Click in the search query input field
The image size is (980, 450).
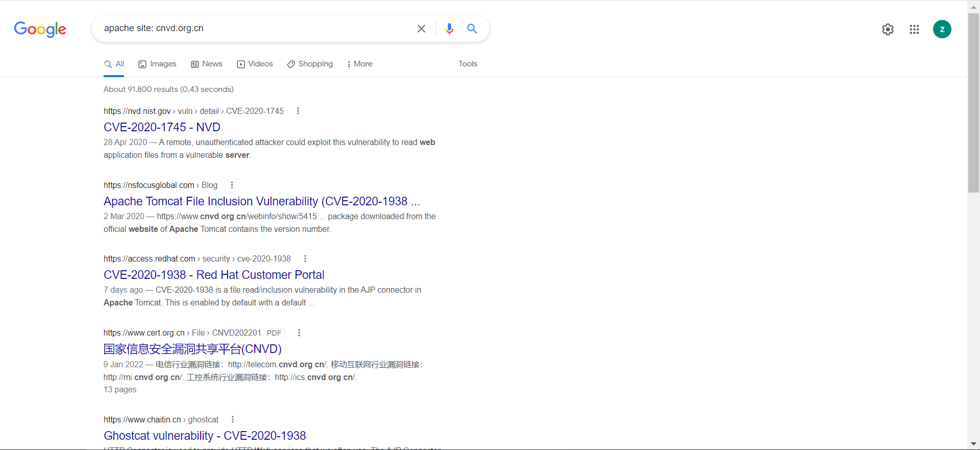pos(255,29)
